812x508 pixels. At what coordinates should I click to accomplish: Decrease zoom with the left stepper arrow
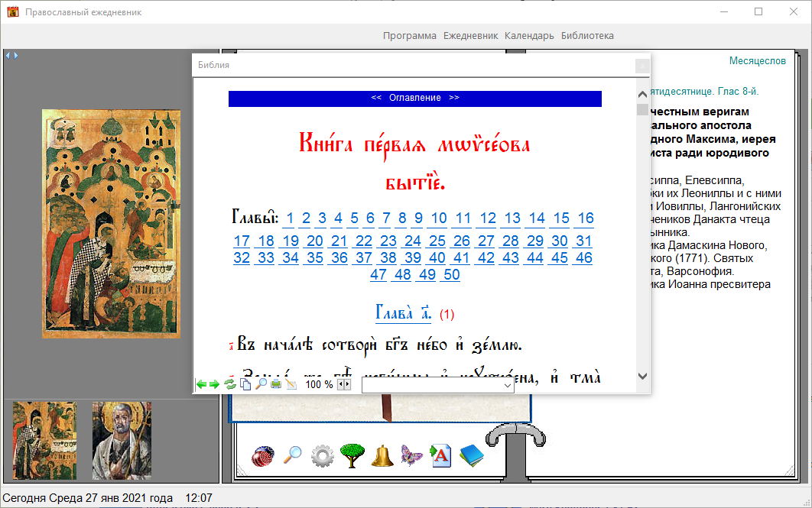[x=340, y=384]
